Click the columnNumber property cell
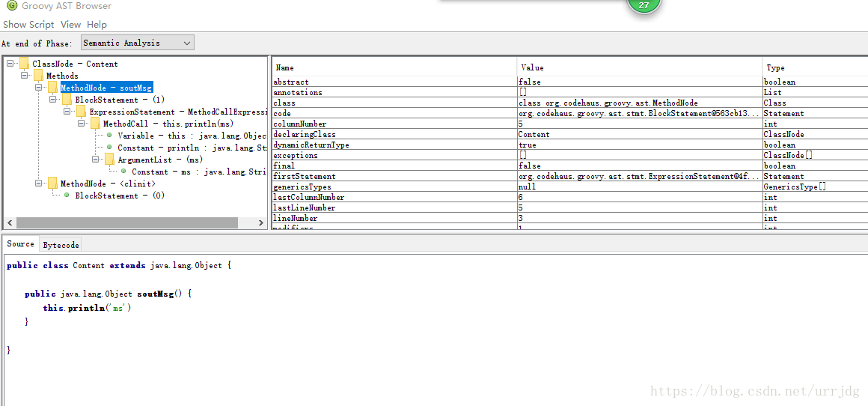Screen dimensions: 868x406 pos(394,124)
